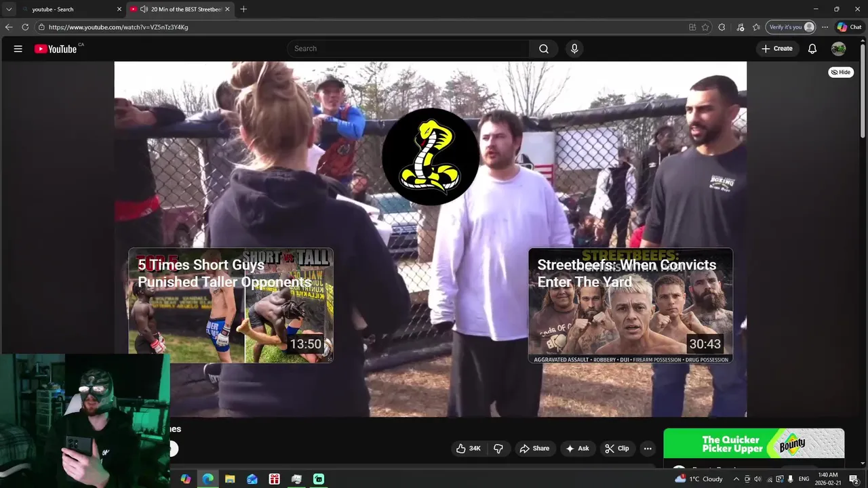Reload the page with the refresh icon
The width and height of the screenshot is (868, 488).
click(x=25, y=27)
